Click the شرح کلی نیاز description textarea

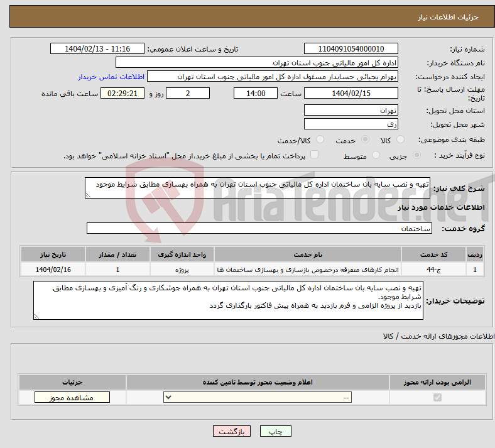258,188
